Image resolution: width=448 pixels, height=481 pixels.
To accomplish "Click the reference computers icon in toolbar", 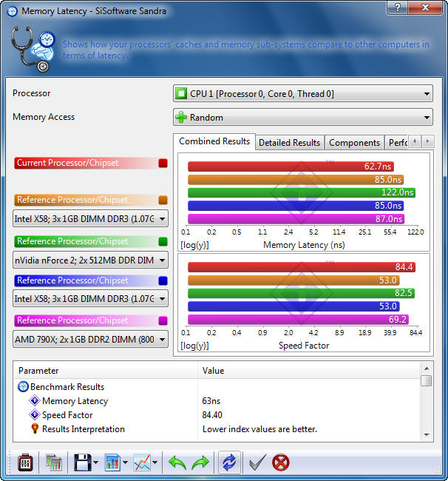I will click(54, 462).
